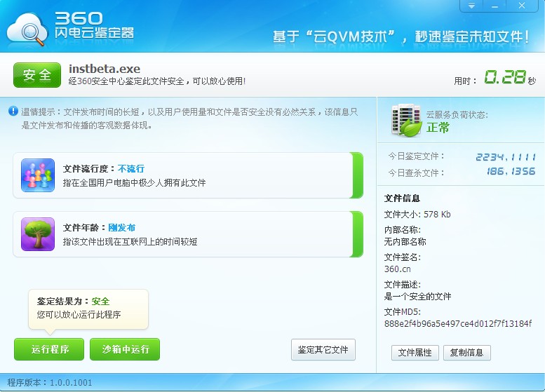Click the 0.28 elapsed time value
Screen dimensions: 545x392
click(505, 77)
